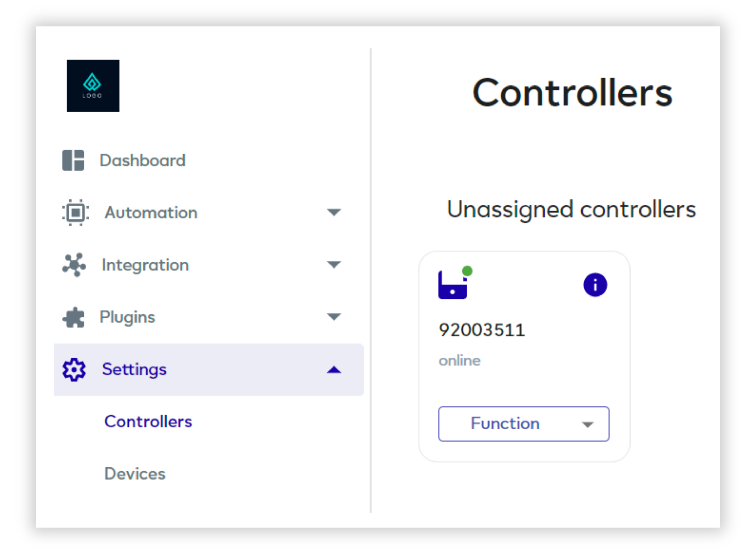The width and height of the screenshot is (756, 554).
Task: Click the Dashboard grid icon
Action: point(73,160)
